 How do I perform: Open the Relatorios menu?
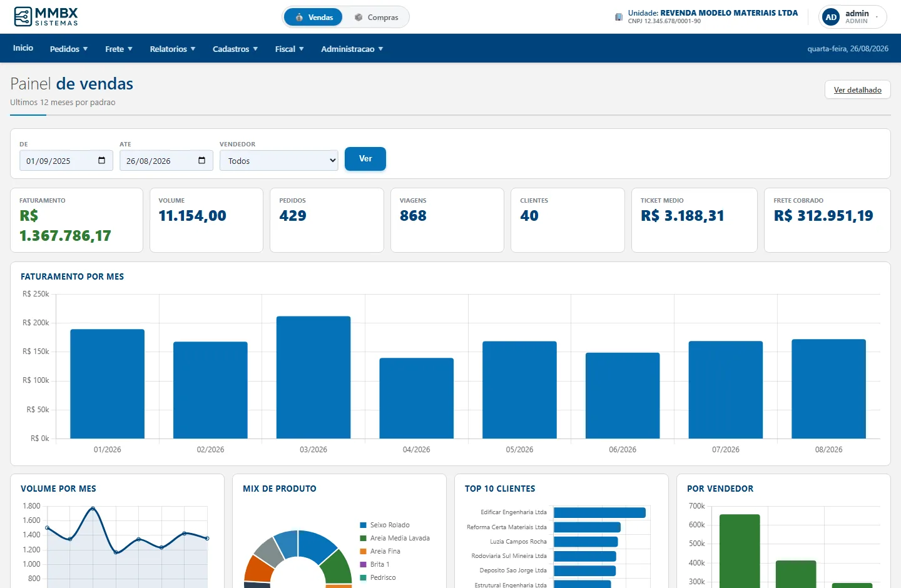(x=173, y=49)
